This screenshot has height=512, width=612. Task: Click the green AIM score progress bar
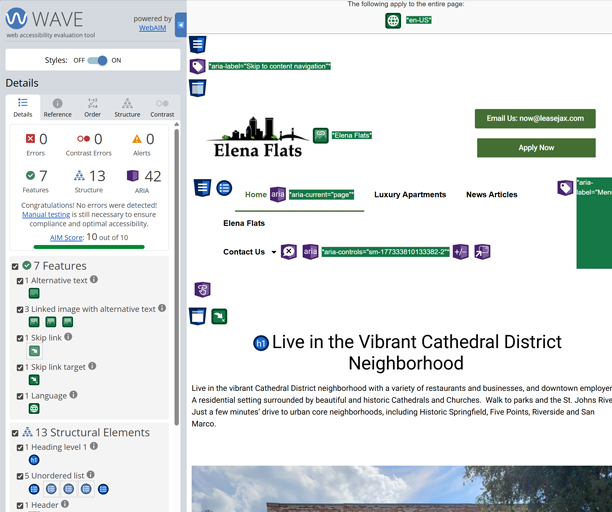pos(89,247)
